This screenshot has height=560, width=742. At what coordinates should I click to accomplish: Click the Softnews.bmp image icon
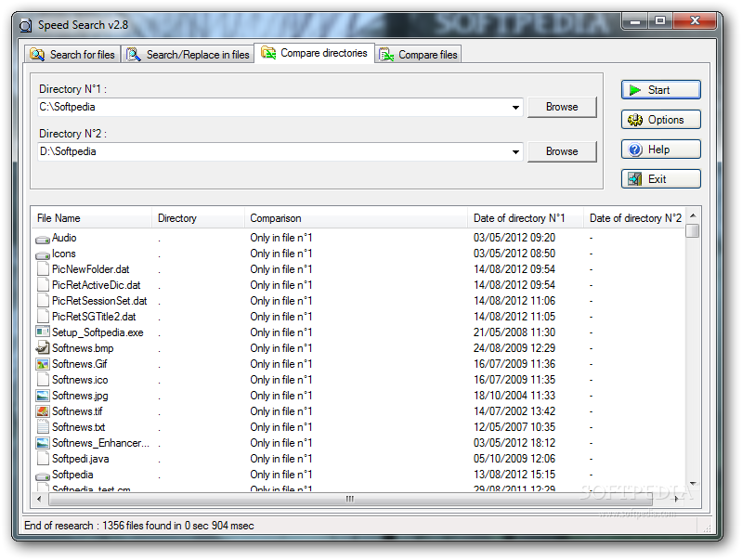43,348
